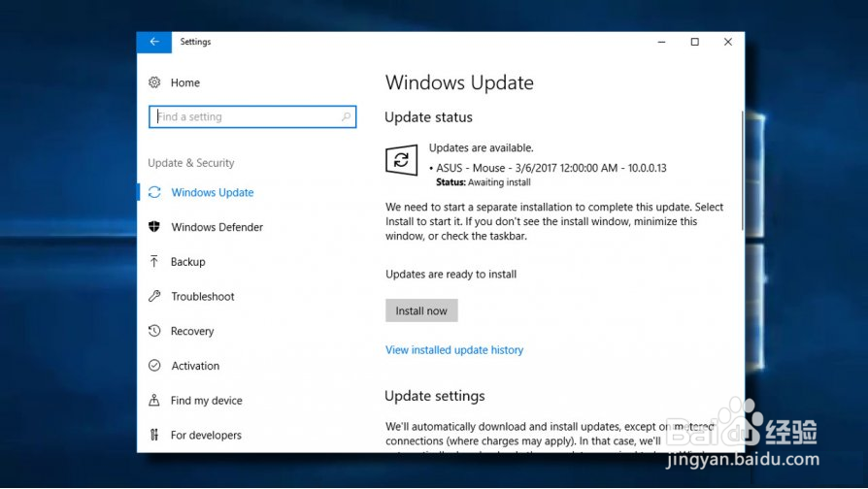This screenshot has height=489, width=868.
Task: Select the Windows Update sync icon
Action: [x=154, y=192]
